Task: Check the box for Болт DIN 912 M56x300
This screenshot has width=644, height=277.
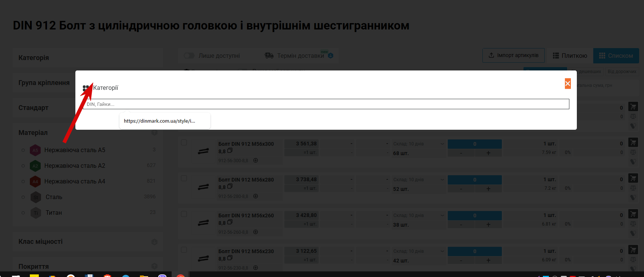Action: point(184,142)
